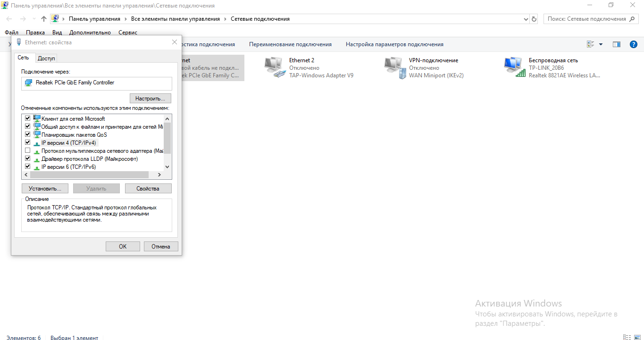644x340 pixels.
Task: Go up one level with Up arrow
Action: pos(44,19)
